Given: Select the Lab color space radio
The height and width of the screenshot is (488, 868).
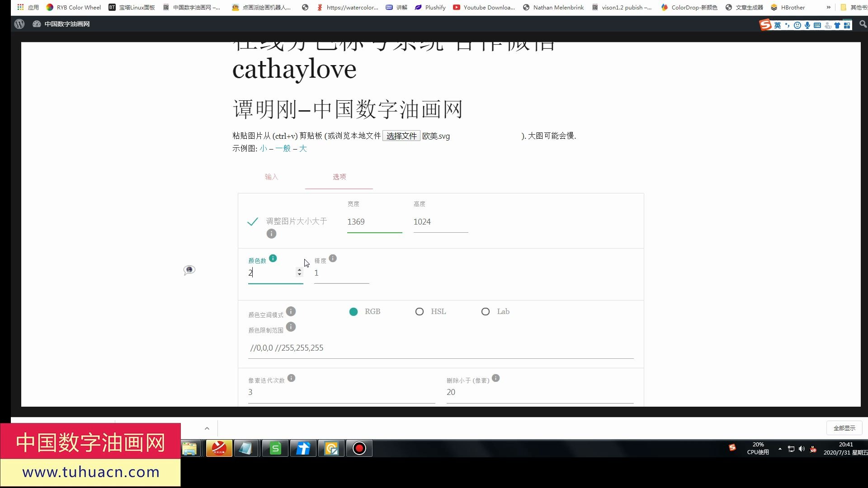Looking at the screenshot, I should [486, 312].
